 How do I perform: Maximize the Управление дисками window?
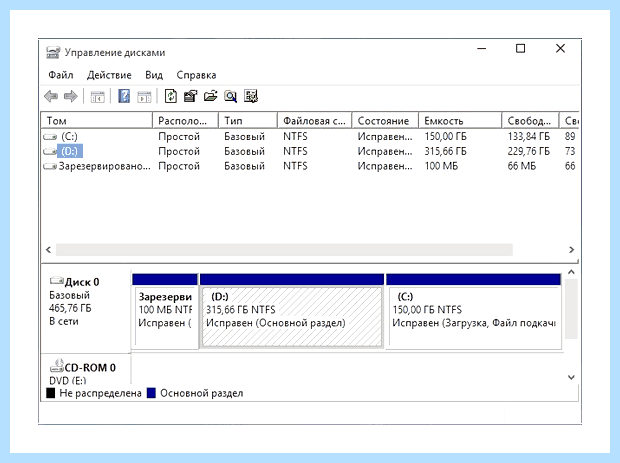click(521, 49)
